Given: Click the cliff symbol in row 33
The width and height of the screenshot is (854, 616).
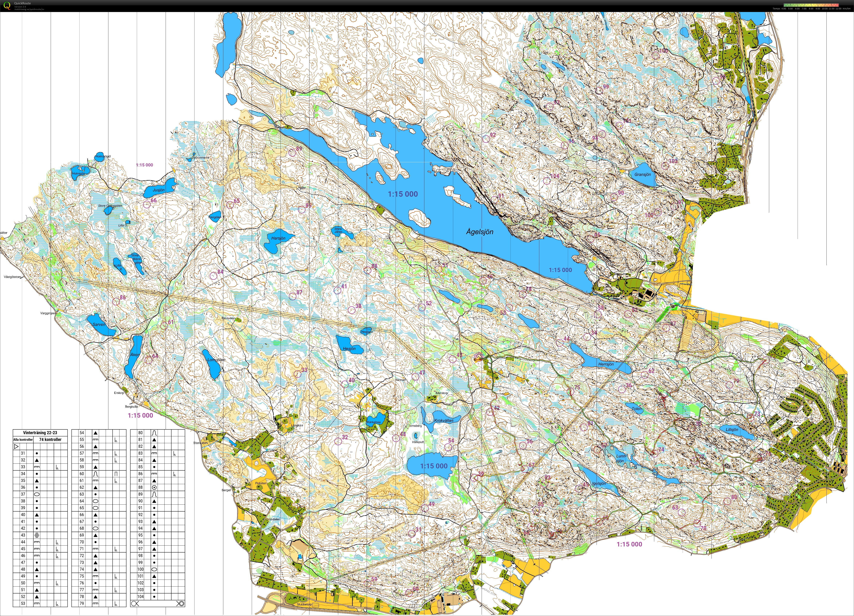Looking at the screenshot, I should [x=37, y=467].
